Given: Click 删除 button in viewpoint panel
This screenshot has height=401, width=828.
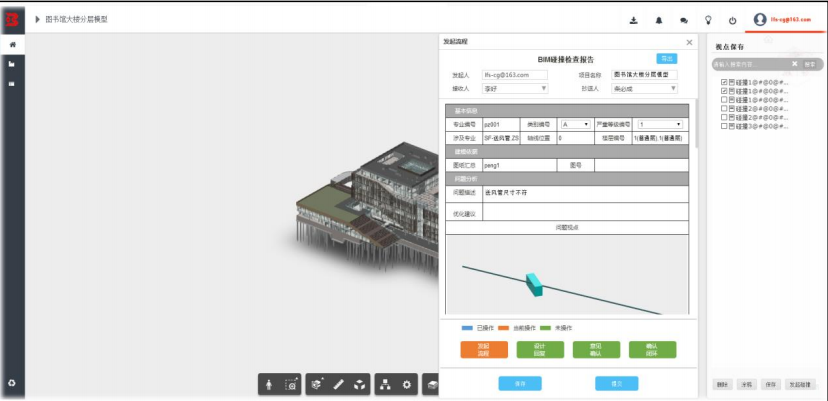Looking at the screenshot, I should click(722, 385).
